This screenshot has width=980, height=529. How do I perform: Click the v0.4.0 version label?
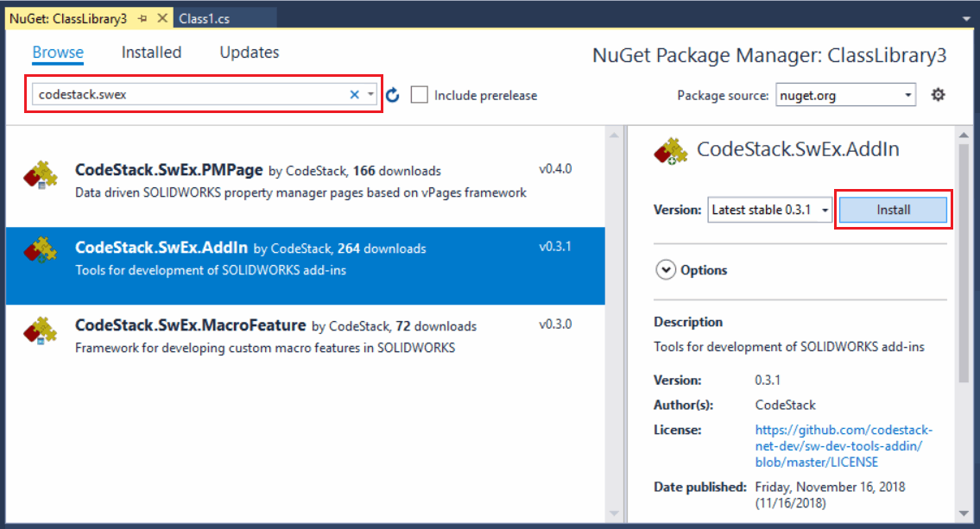pyautogui.click(x=555, y=168)
